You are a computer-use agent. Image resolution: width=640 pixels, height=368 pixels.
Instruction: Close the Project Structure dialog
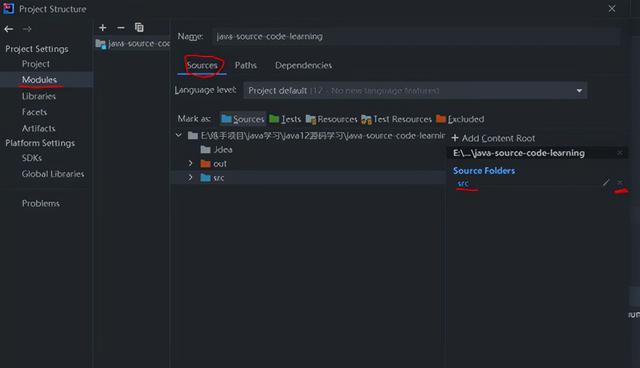(612, 9)
